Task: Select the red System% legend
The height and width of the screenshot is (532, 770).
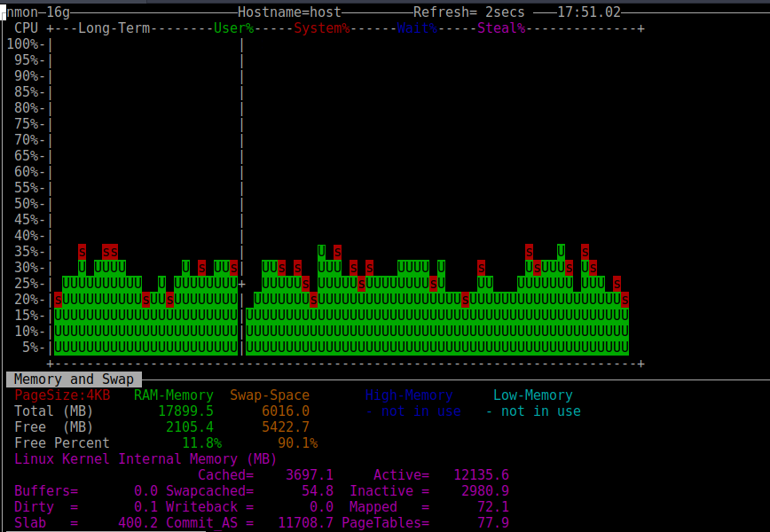Action: point(322,27)
